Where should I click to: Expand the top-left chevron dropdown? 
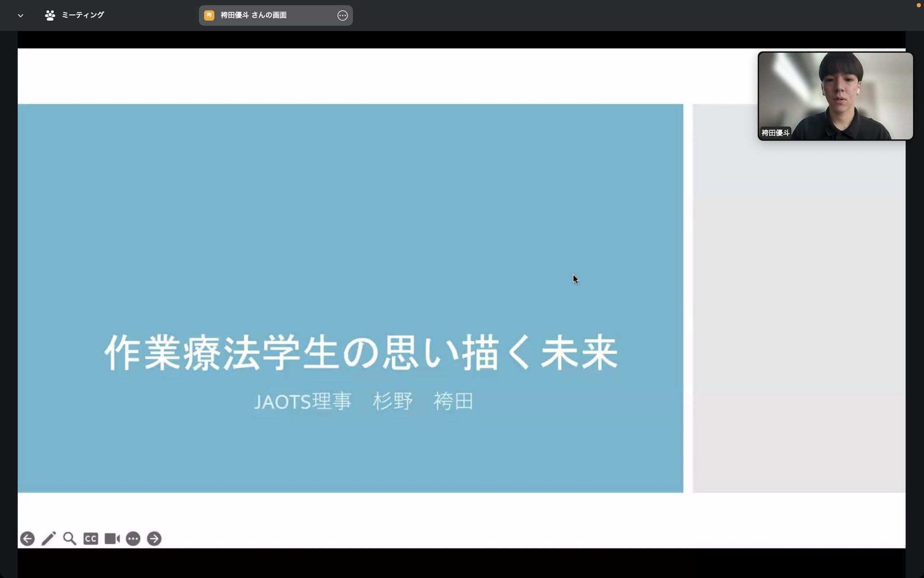click(20, 15)
